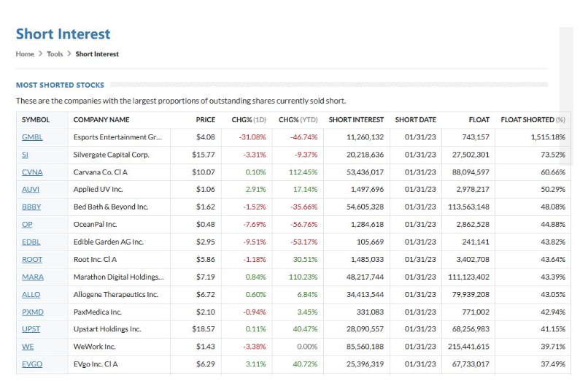
Task: Select Applied UV Inc. company name
Action: 98,189
